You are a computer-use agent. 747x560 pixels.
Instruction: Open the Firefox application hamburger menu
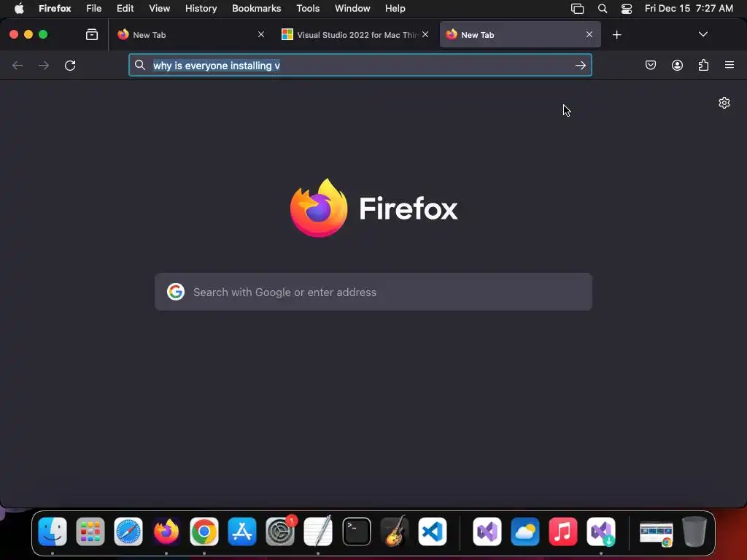click(x=729, y=65)
